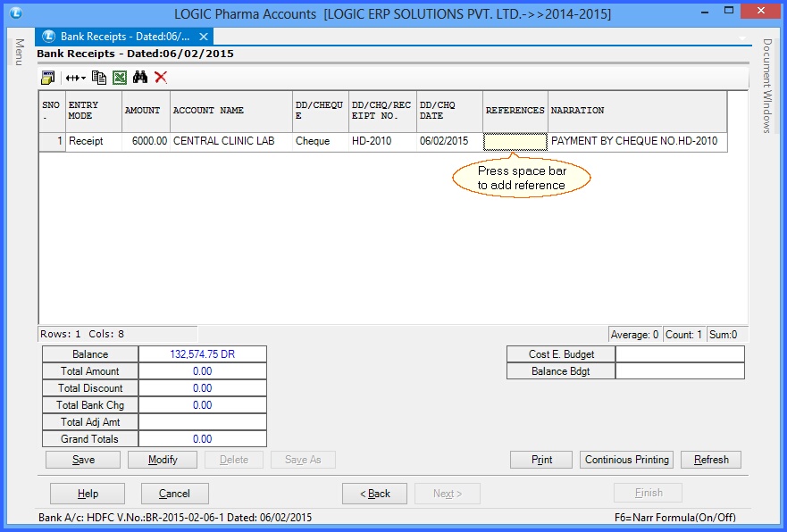Screen dimensions: 787x532
Task: Click the Grand Totals 0.00 value
Action: pyautogui.click(x=202, y=439)
